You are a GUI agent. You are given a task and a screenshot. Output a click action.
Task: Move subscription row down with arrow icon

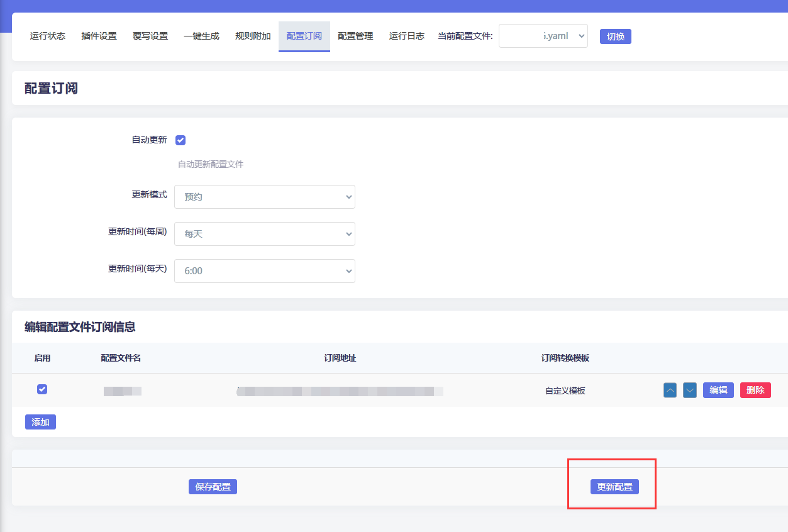(x=690, y=391)
